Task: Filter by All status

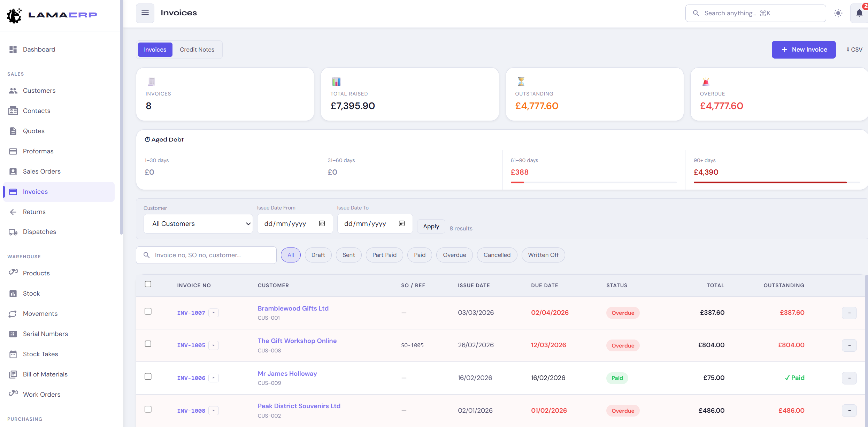Action: click(x=291, y=255)
